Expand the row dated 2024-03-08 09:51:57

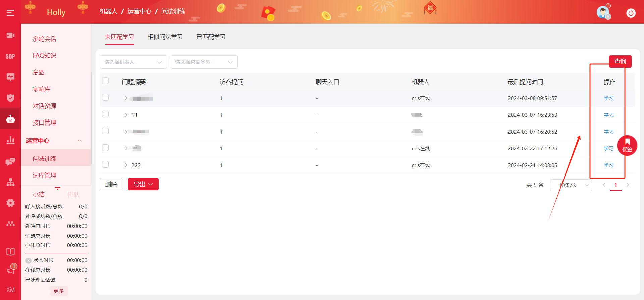click(126, 98)
